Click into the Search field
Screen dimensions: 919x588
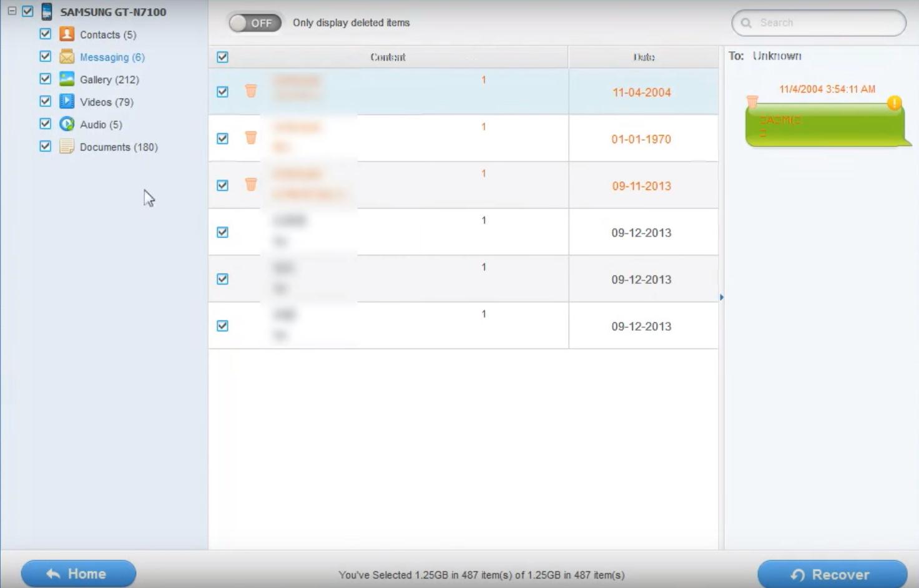(818, 22)
